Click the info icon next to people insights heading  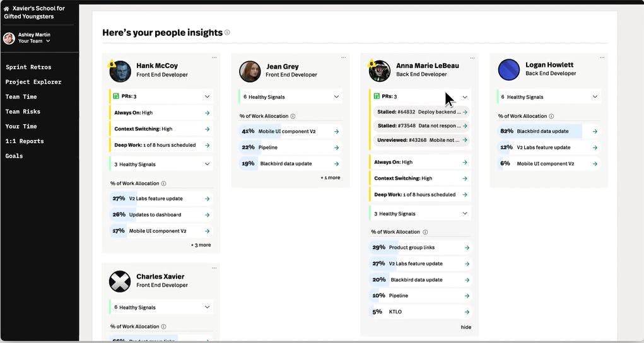click(227, 32)
